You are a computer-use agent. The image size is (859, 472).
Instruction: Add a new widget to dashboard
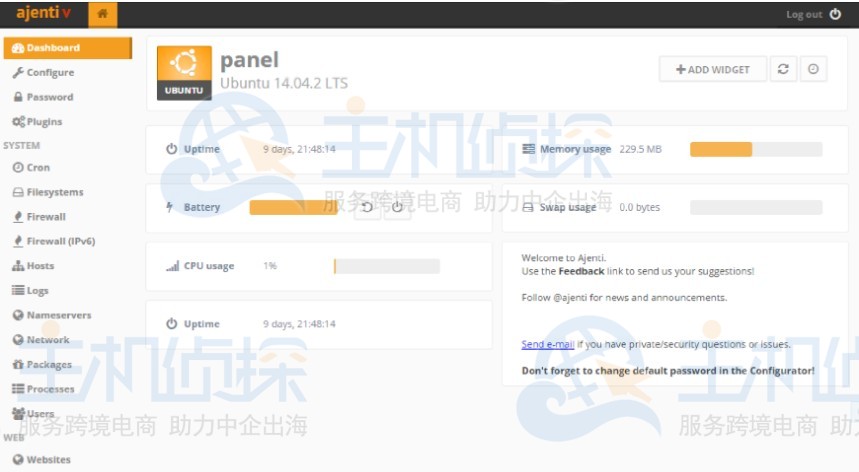coord(712,69)
